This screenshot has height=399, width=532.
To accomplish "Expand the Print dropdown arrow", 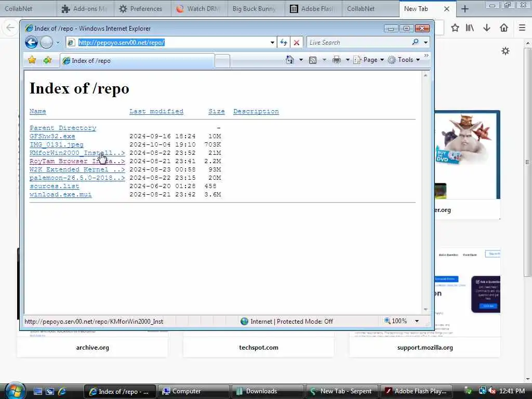I will click(x=348, y=60).
